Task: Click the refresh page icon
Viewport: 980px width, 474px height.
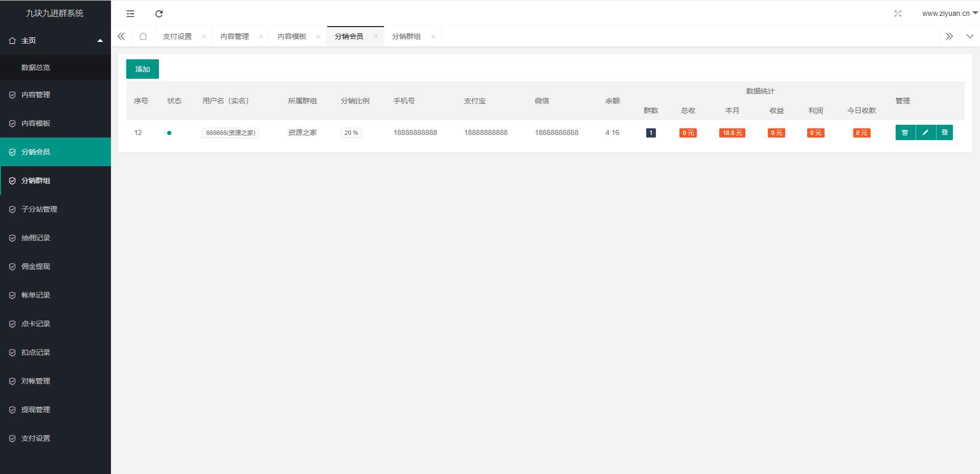Action: 159,14
